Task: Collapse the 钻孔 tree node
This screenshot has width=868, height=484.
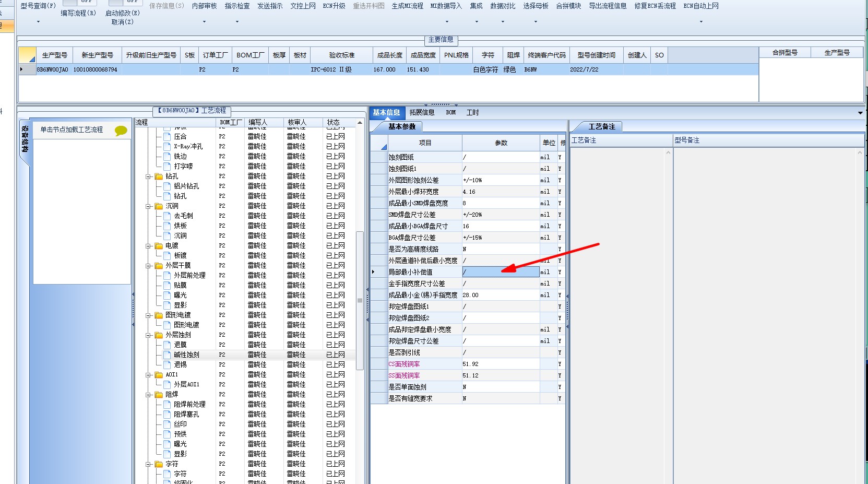Action: click(x=149, y=176)
